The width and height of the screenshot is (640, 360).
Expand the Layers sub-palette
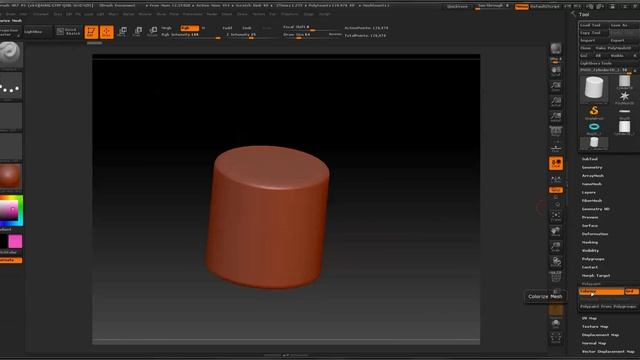589,192
